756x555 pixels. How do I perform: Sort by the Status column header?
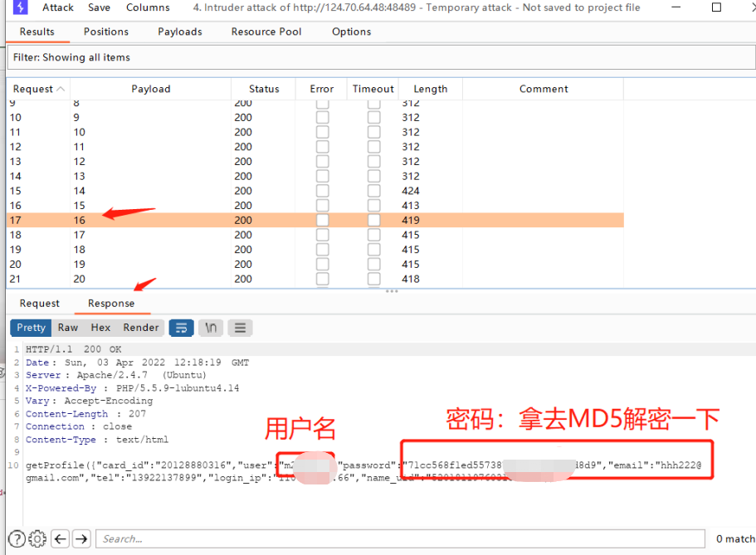click(264, 89)
